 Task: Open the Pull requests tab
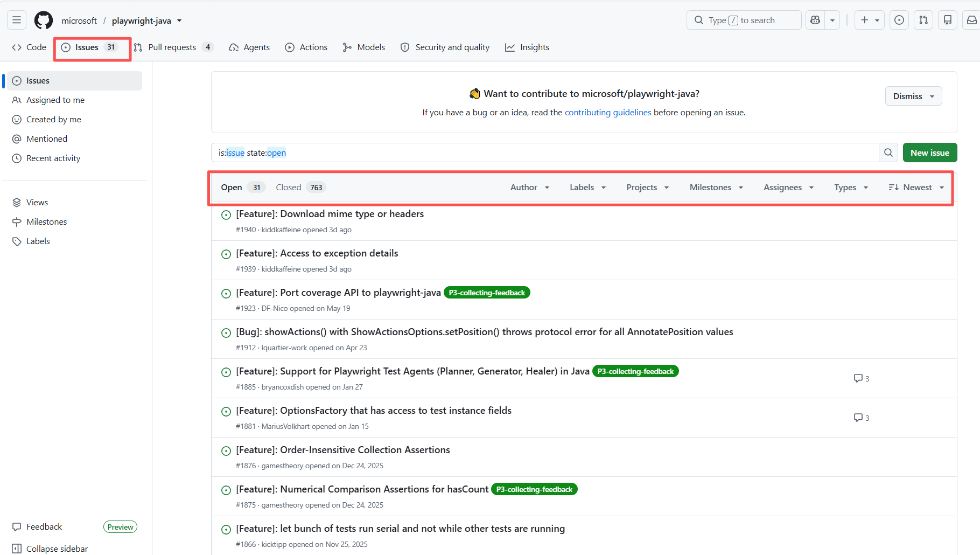173,47
